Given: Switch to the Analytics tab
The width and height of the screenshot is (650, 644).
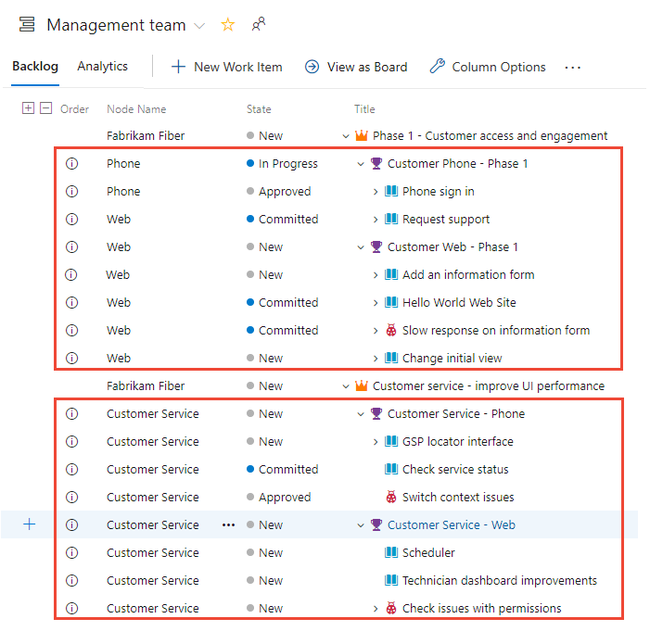Looking at the screenshot, I should pyautogui.click(x=102, y=67).
